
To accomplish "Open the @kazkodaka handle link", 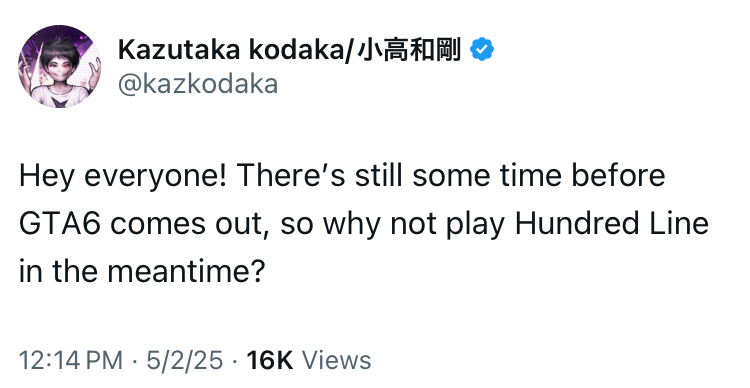I will click(x=198, y=84).
